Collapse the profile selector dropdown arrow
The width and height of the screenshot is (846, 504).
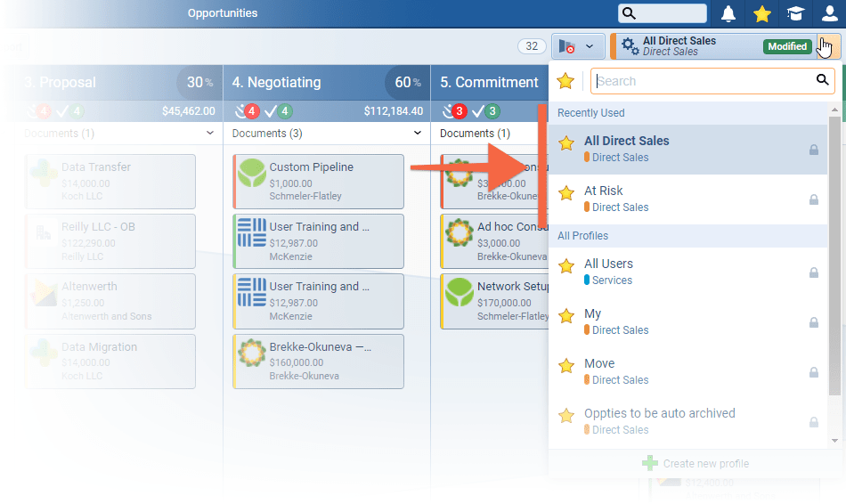tap(826, 46)
